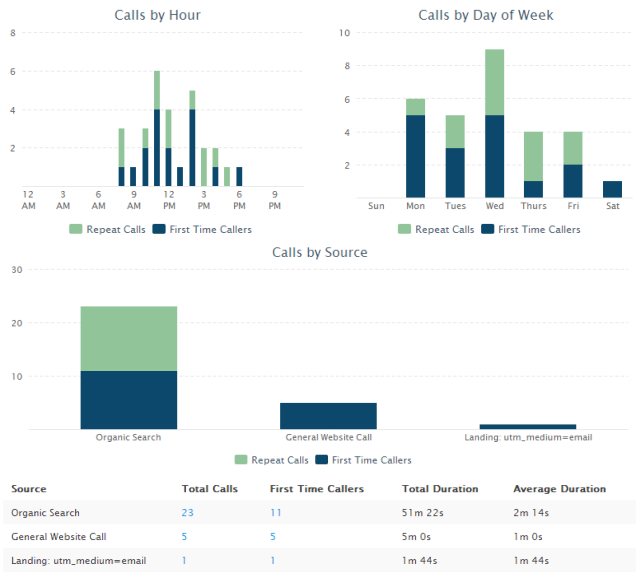Screen dimensions: 640x575
Task: Click the 1m 0s average duration value
Action: 528,537
